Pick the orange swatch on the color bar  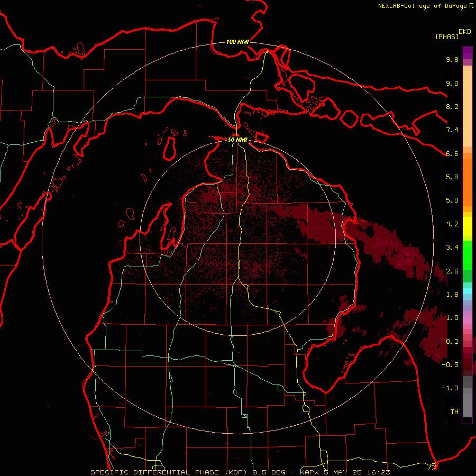(467, 182)
